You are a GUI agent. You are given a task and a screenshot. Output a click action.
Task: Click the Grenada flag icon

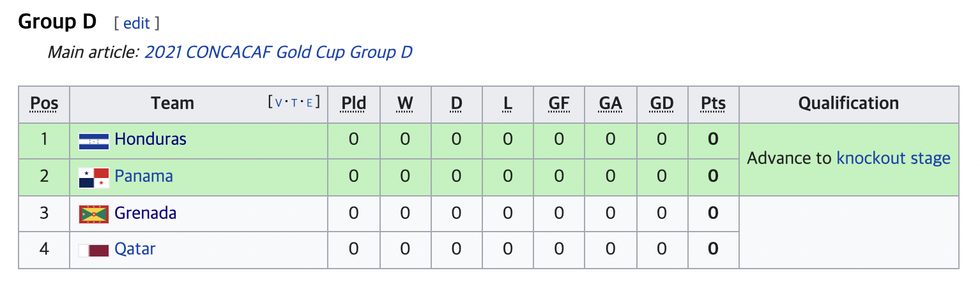coord(93,214)
